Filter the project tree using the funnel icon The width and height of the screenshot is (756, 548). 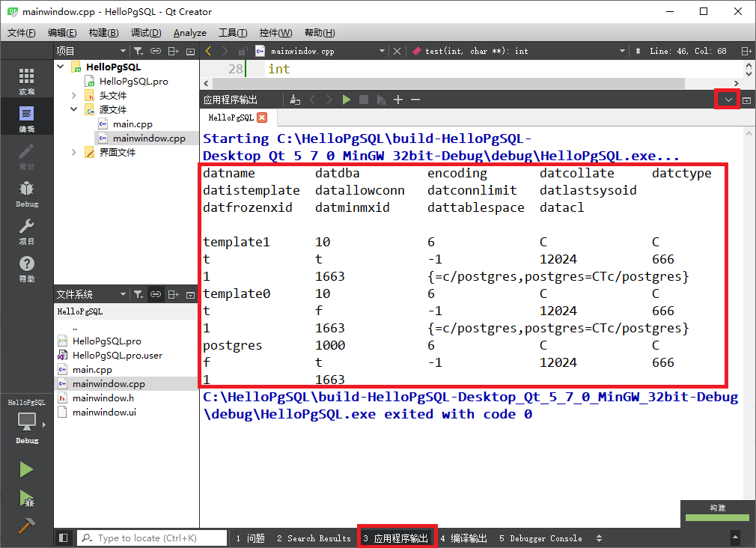pyautogui.click(x=136, y=51)
